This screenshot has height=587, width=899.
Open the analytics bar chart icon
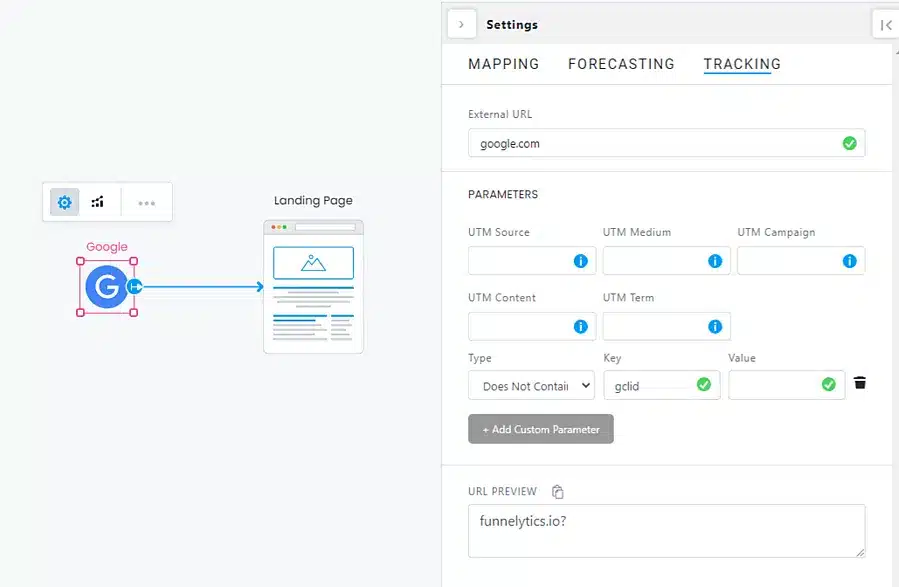[x=98, y=202]
